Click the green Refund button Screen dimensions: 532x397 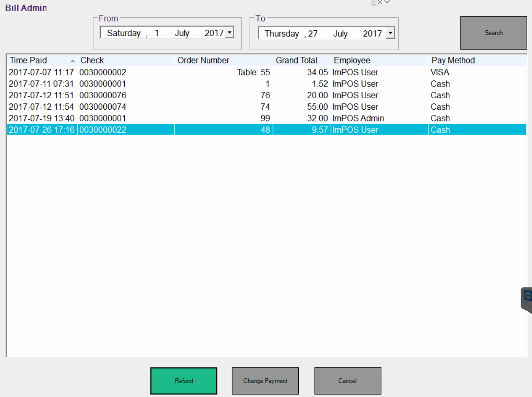(x=184, y=381)
